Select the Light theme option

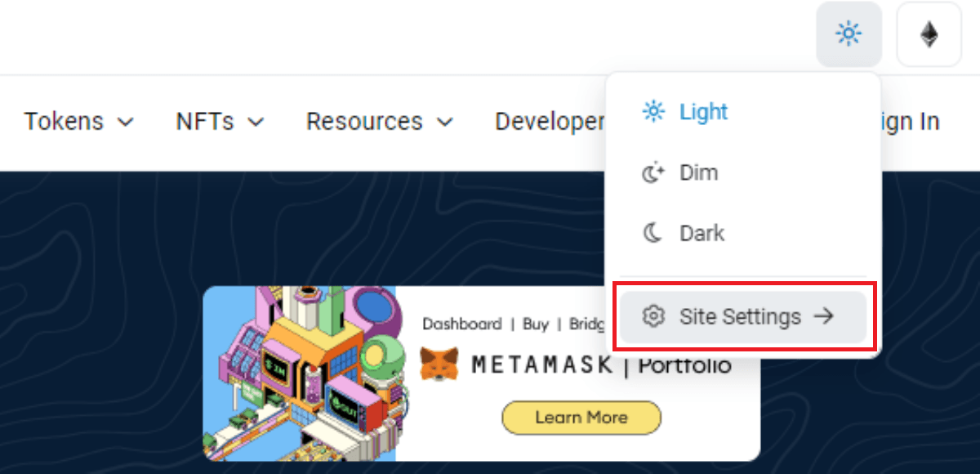click(x=743, y=112)
